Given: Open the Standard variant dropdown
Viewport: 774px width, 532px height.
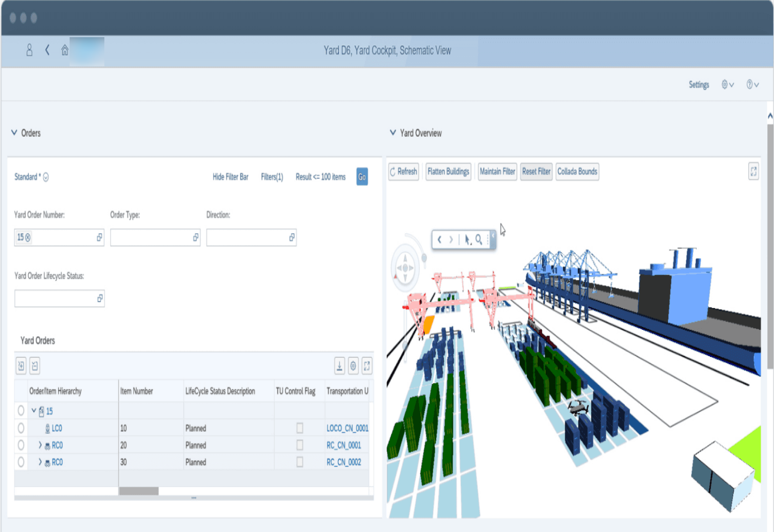Looking at the screenshot, I should (x=46, y=177).
